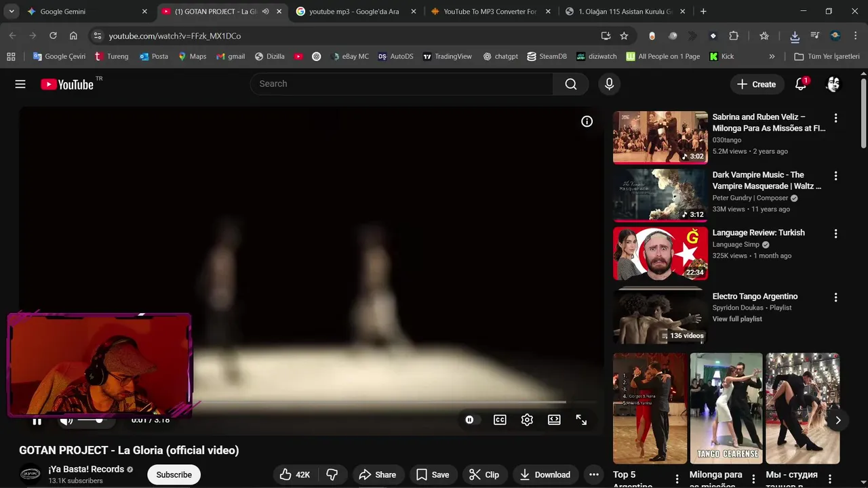Click the YouTube search magnifier button

click(571, 84)
